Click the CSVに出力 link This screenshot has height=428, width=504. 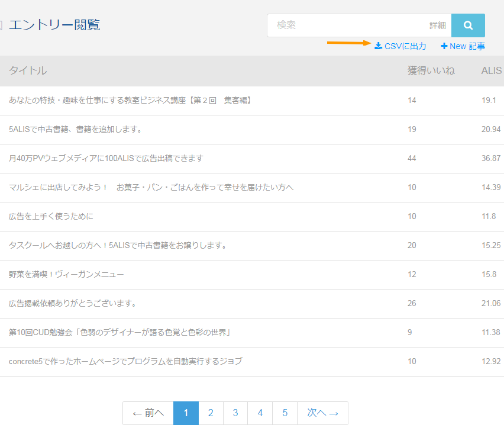[x=405, y=46]
